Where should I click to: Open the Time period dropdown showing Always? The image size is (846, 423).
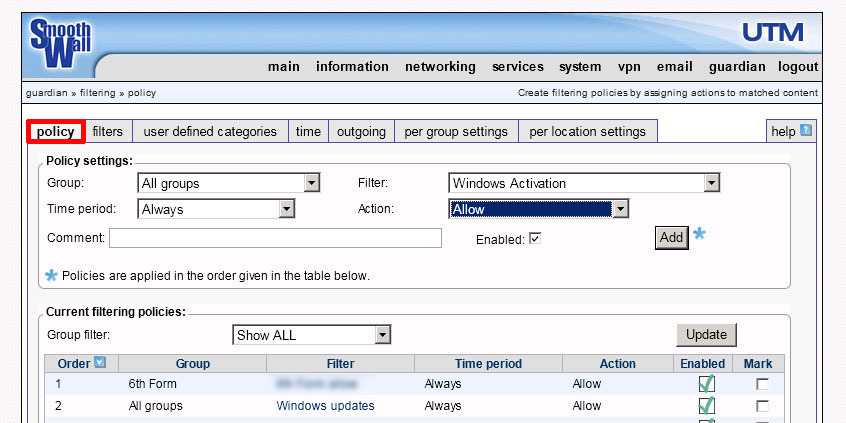coord(216,209)
